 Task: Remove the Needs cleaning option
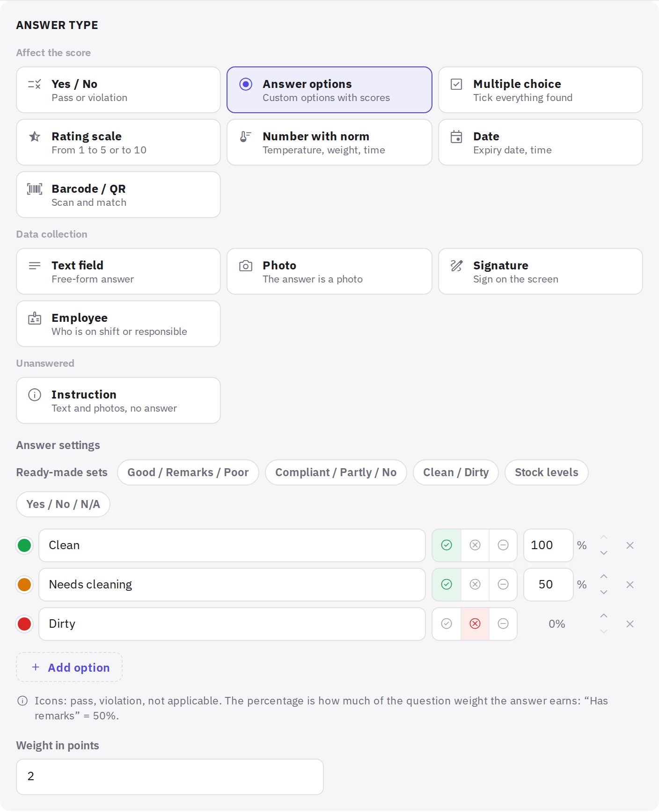click(x=630, y=585)
